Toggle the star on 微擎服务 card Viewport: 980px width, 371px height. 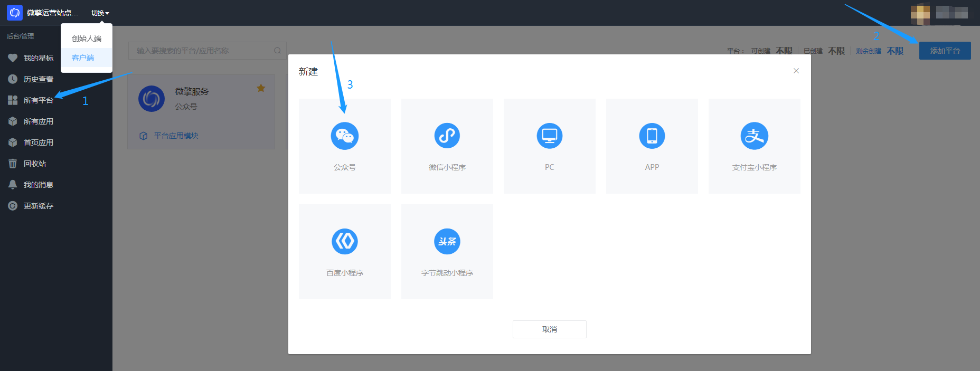click(261, 88)
